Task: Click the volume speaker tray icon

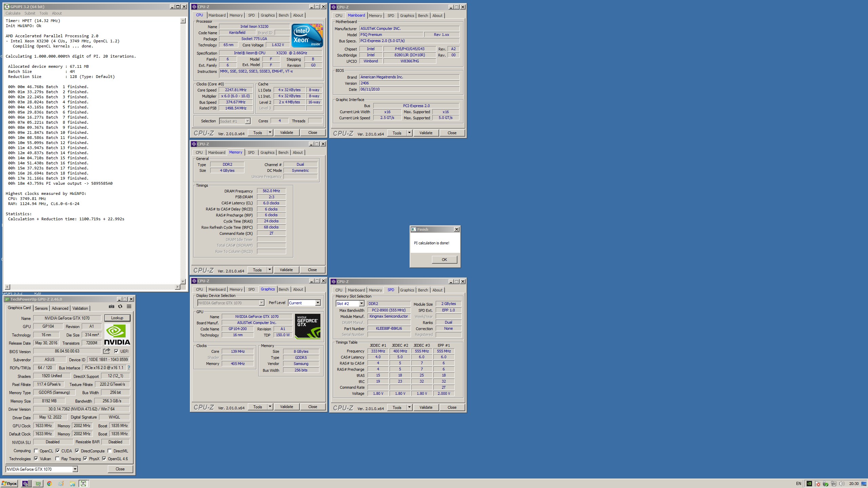Action: [842, 484]
